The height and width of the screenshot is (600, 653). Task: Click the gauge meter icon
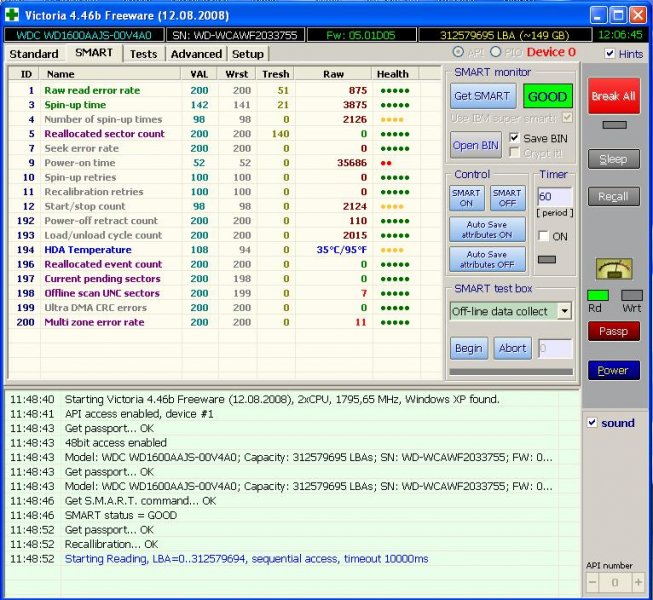click(x=613, y=268)
